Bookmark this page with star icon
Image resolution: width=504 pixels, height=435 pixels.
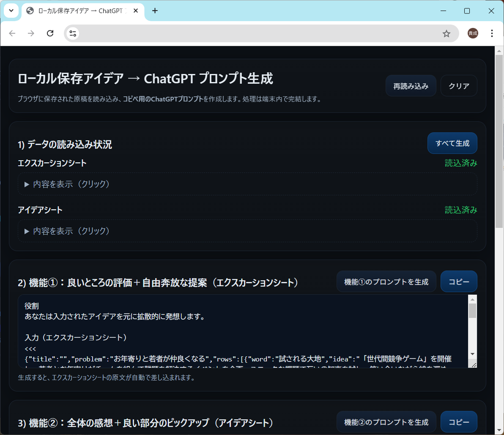click(446, 33)
